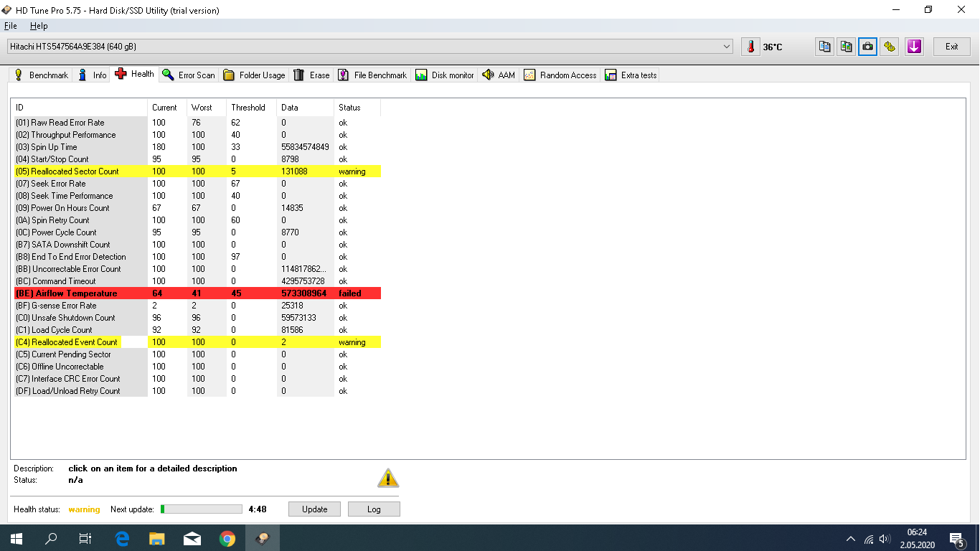Viewport: 980px width, 551px height.
Task: Select the (DF) Load/Unload Retry Count row
Action: (x=197, y=391)
